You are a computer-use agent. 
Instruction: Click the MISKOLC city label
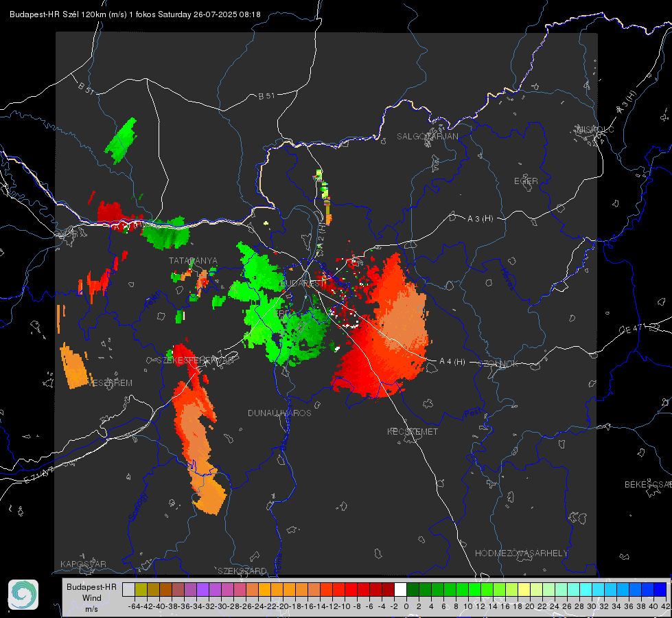[595, 129]
